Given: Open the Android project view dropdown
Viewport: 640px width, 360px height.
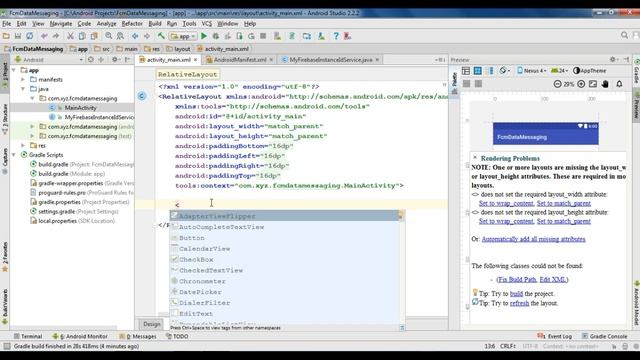Looking at the screenshot, I should [x=49, y=60].
